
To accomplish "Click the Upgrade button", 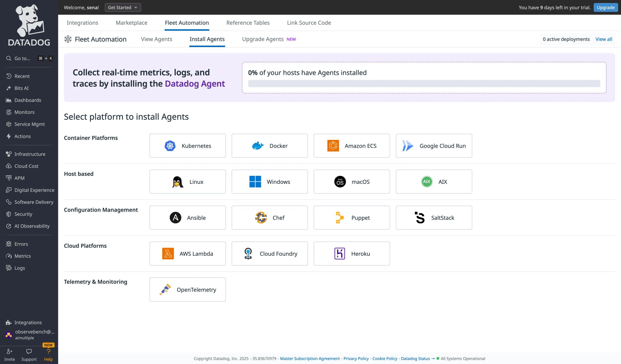I will pos(605,7).
